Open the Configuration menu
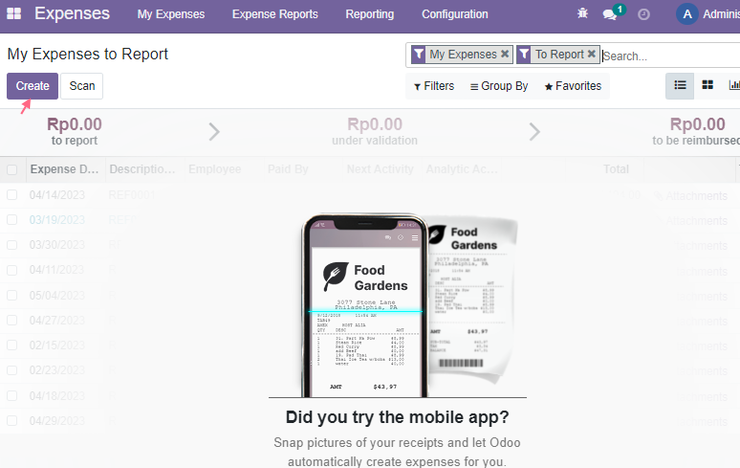 (455, 15)
